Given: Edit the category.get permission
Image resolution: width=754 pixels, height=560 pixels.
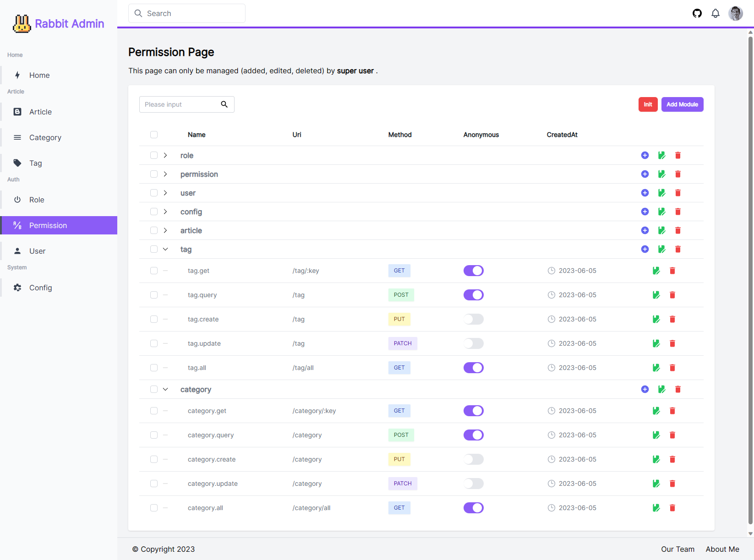Looking at the screenshot, I should (x=656, y=411).
